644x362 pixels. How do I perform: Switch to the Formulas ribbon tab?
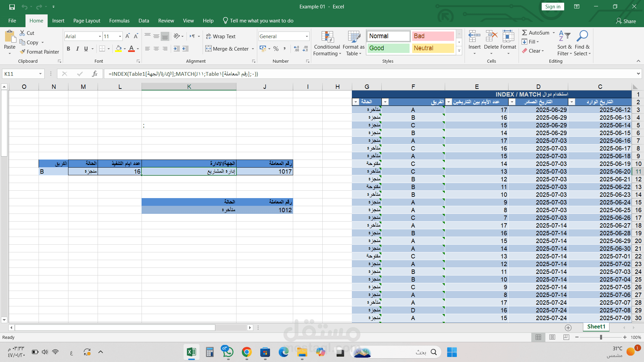click(119, 20)
